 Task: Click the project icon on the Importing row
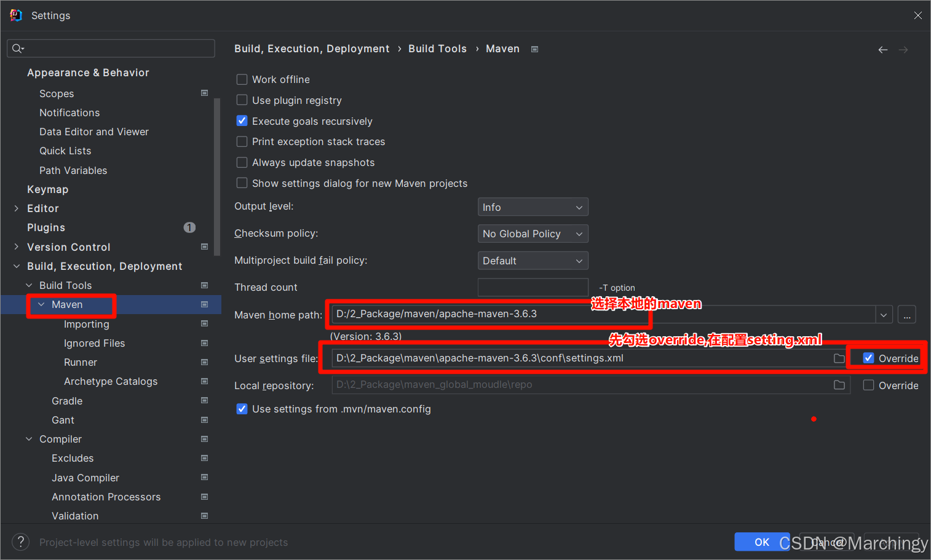tap(205, 324)
